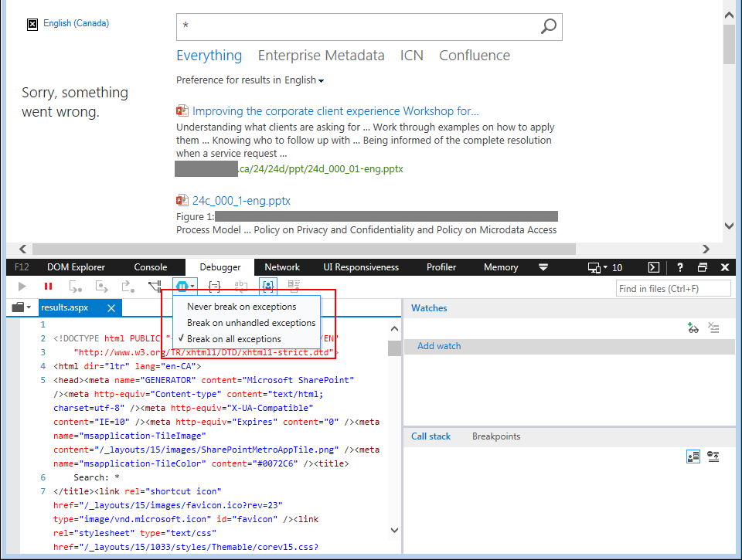The width and height of the screenshot is (742, 560).
Task: Open the file picker folder dropdown
Action: coord(21,307)
